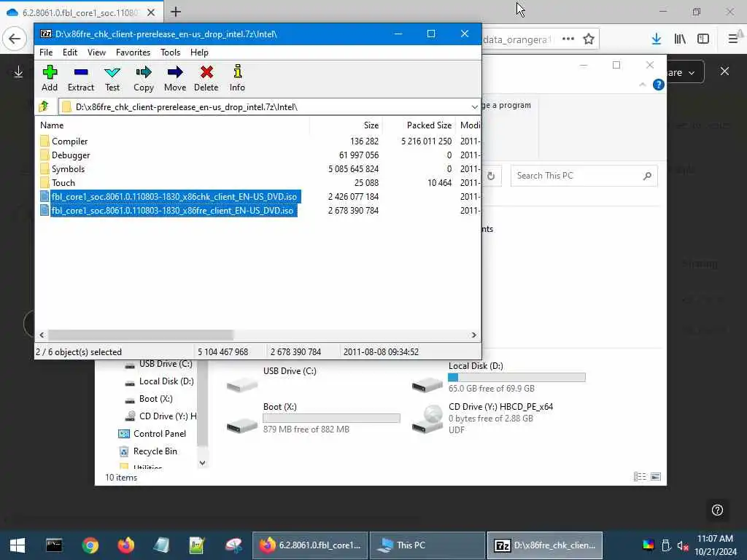Open the Edit menu

pyautogui.click(x=70, y=52)
